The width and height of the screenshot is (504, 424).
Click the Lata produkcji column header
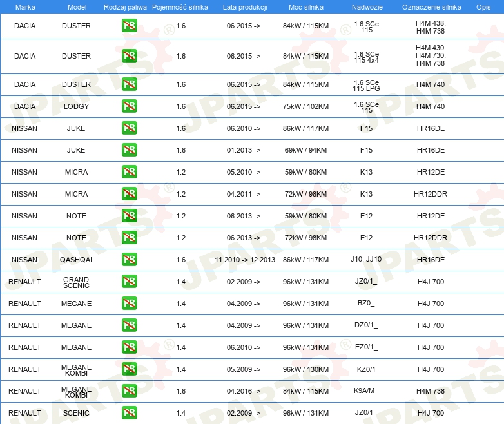point(245,7)
